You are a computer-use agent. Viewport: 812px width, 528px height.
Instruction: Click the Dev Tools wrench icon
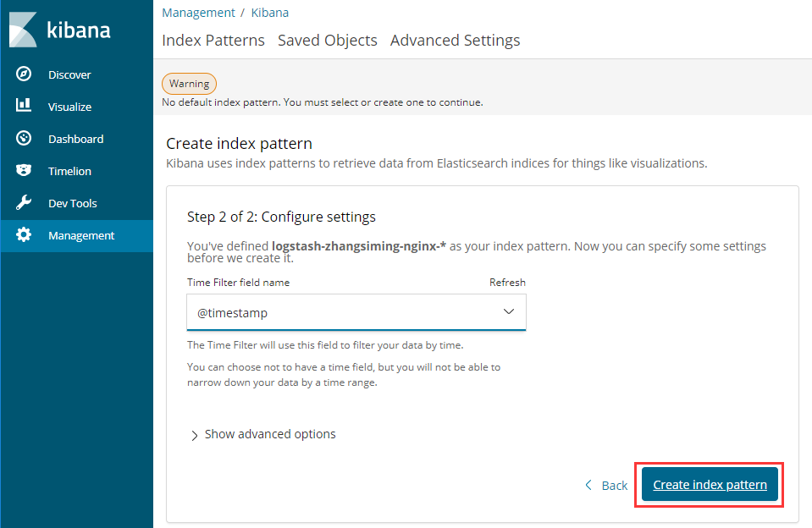24,202
